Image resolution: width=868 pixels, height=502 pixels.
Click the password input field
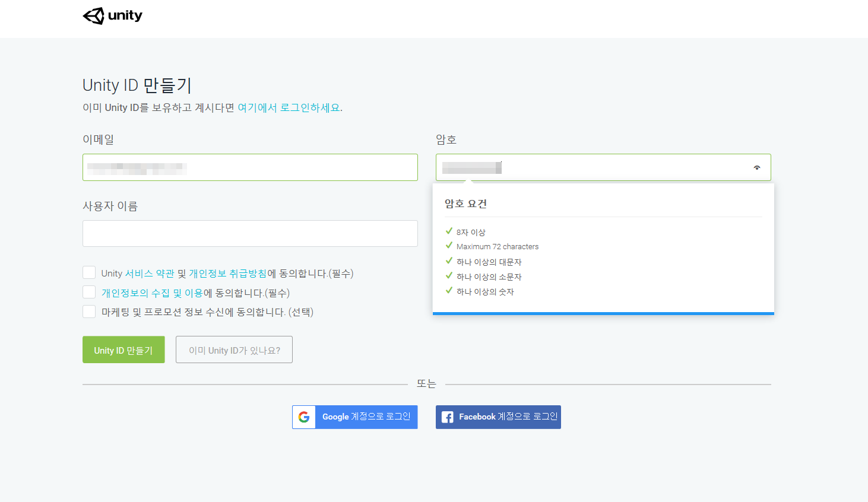[603, 167]
